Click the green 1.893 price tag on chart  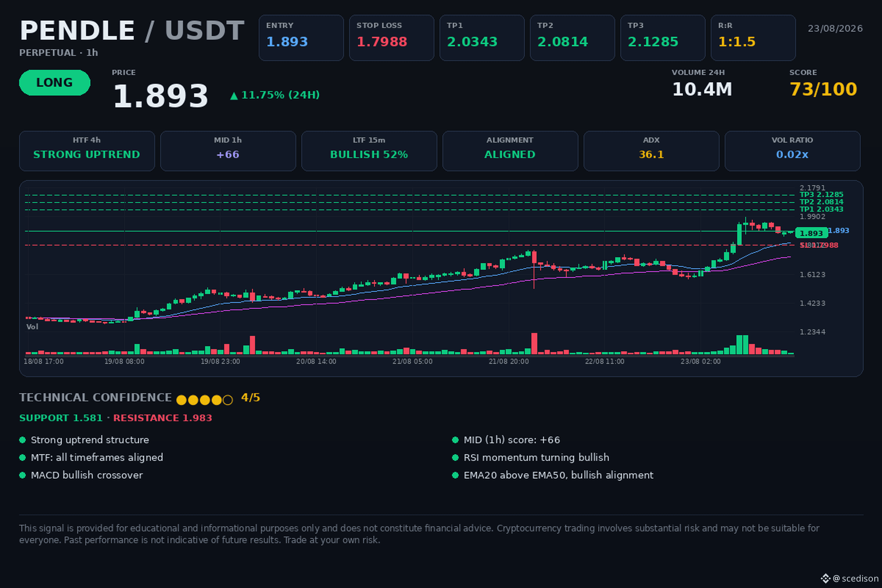pyautogui.click(x=811, y=233)
